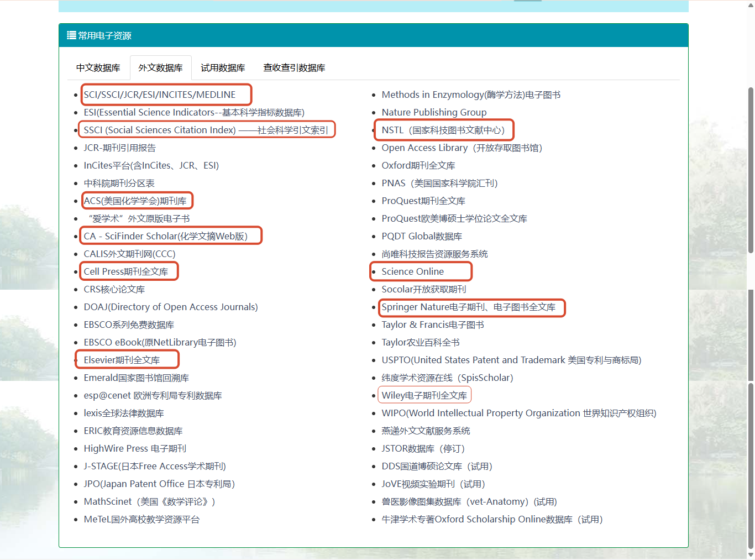Click 中科院期刊分区表 link

point(119,183)
